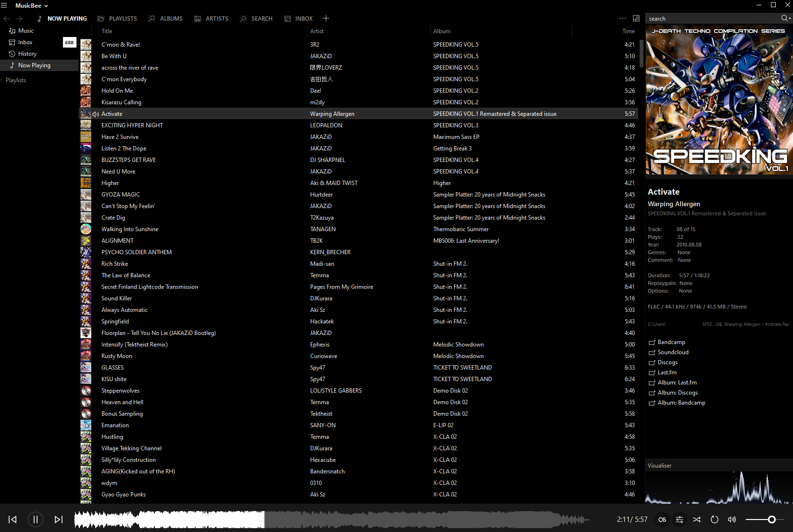Image resolution: width=793 pixels, height=532 pixels.
Task: Skip to the next track
Action: point(59,520)
